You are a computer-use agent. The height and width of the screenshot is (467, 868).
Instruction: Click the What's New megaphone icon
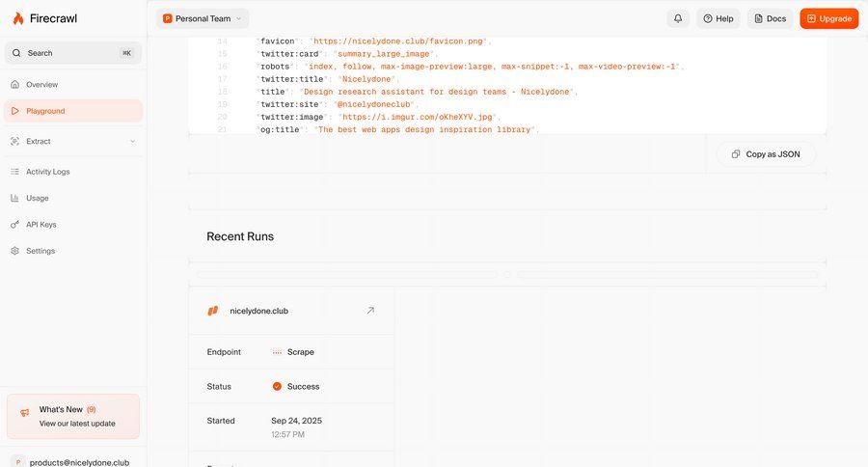pyautogui.click(x=24, y=414)
